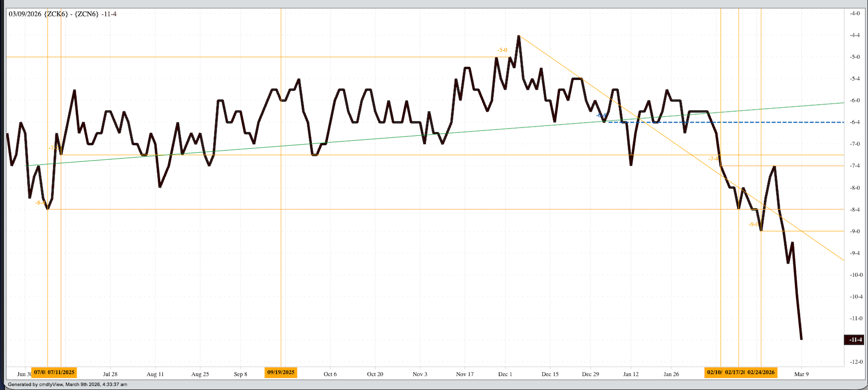Viewport: 868px width, 390px height.
Task: Click the -12-0 y-axis label
Action: pyautogui.click(x=855, y=362)
